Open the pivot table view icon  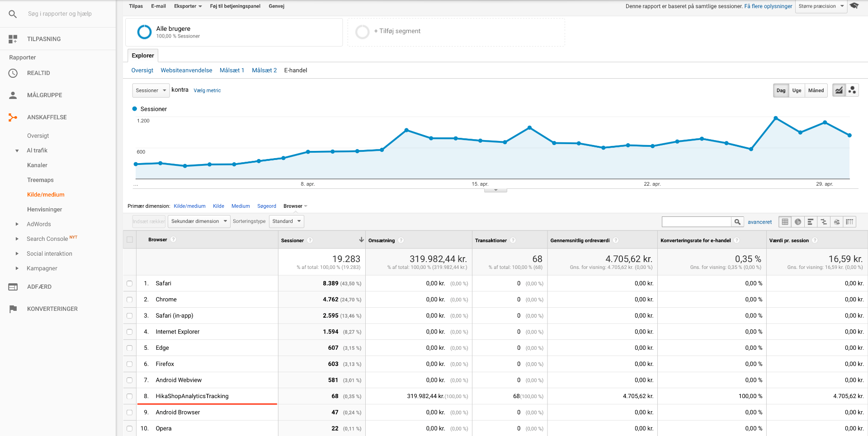click(x=850, y=222)
